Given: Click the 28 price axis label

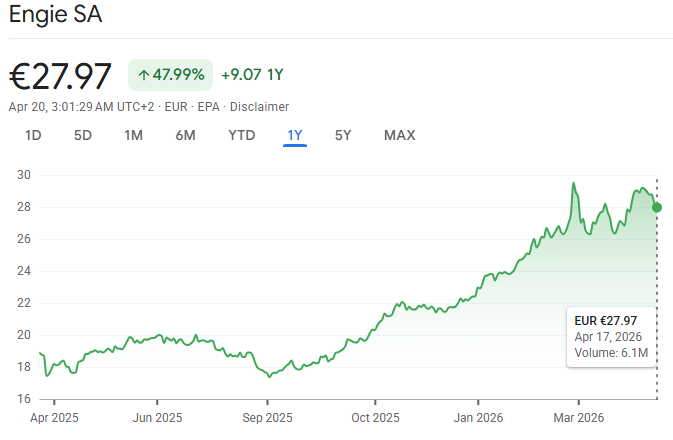Looking at the screenshot, I should pos(24,207).
